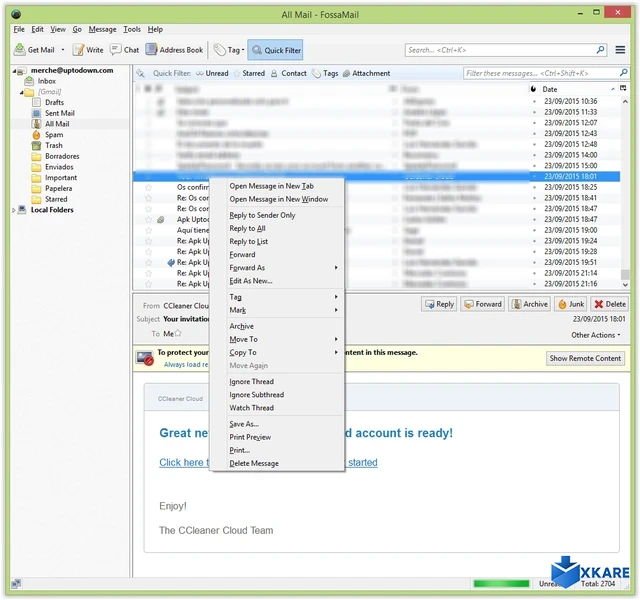
Task: Sort messages by the Date column header
Action: tap(576, 89)
